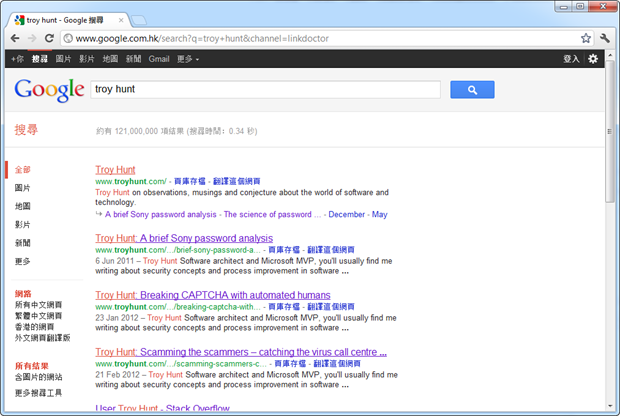Click the May sitelink
This screenshot has height=416, width=620.
tap(380, 214)
